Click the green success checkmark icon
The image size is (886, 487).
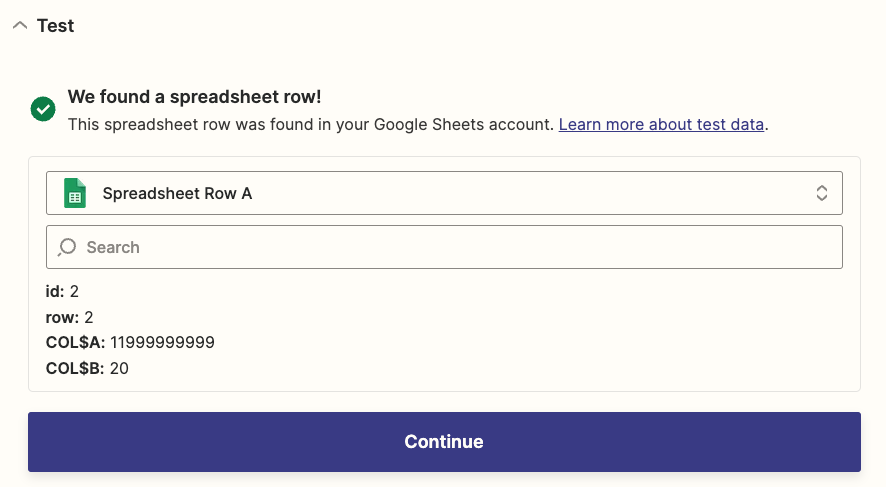point(43,109)
